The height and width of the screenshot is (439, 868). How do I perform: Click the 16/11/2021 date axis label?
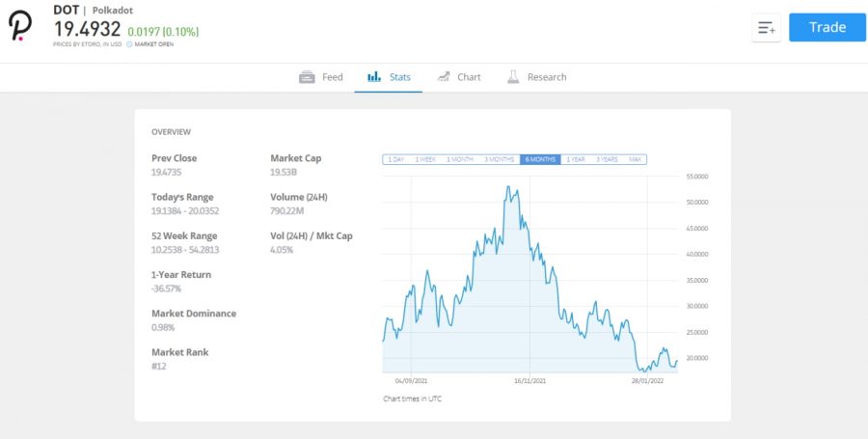(529, 381)
